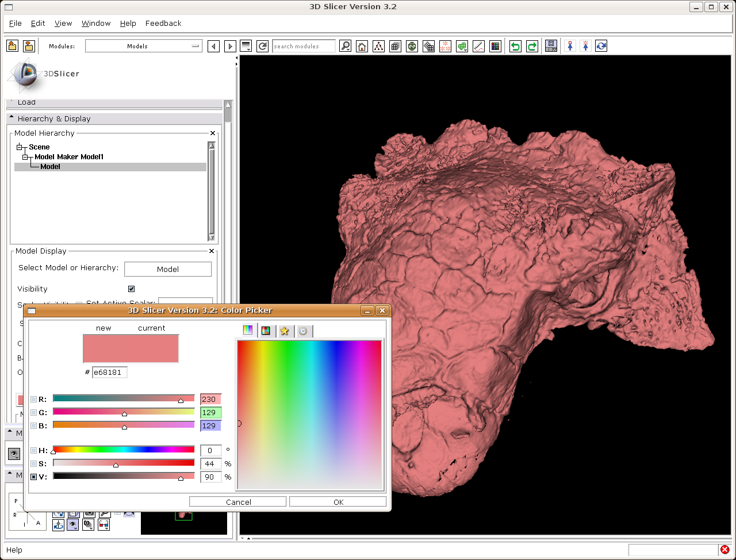Viewport: 736px width, 560px height.
Task: Click the 3D view visibility eye icon
Action: (x=72, y=524)
